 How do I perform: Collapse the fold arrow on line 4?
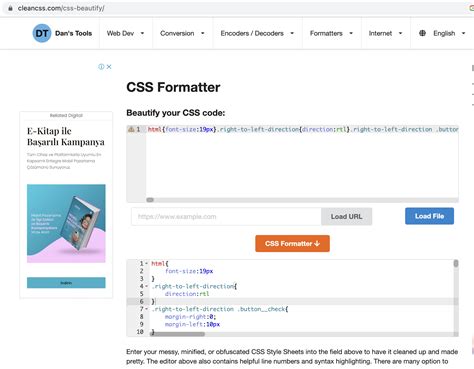(146, 286)
